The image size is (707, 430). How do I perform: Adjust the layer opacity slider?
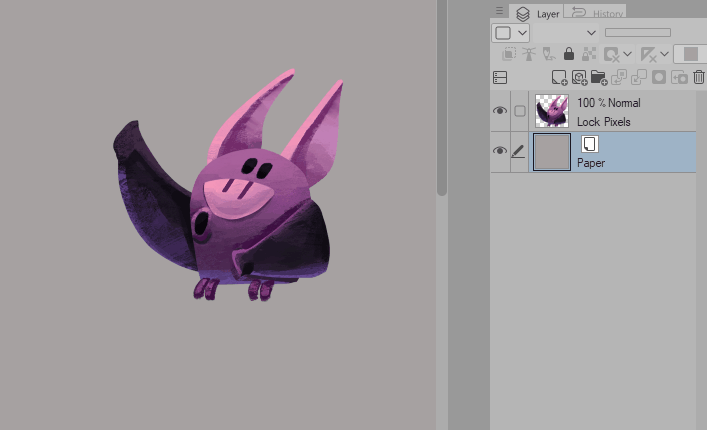[638, 32]
